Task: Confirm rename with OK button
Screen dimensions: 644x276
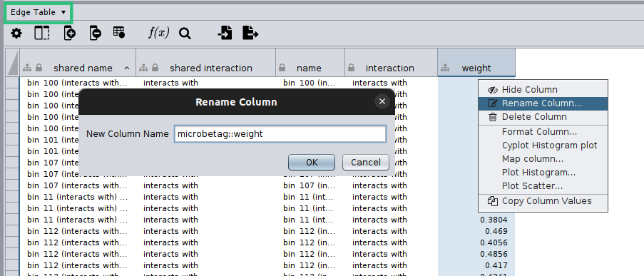Action: point(312,162)
